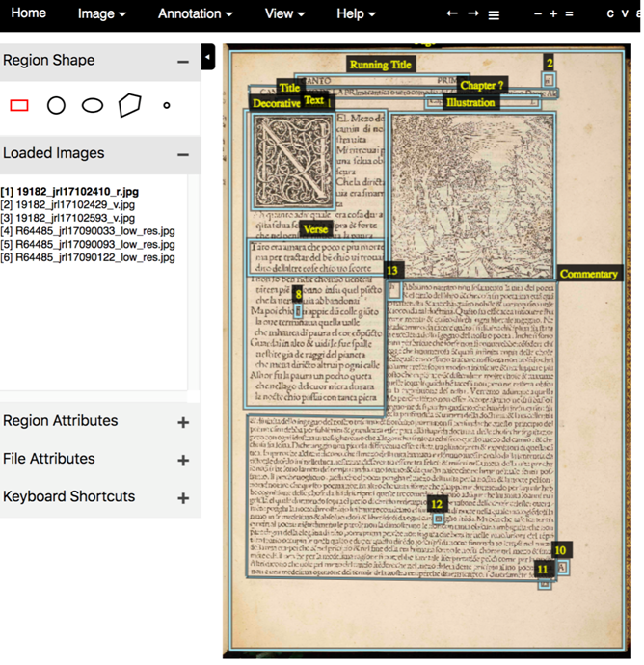Select the point region shape tool
The height and width of the screenshot is (665, 644).
(167, 105)
